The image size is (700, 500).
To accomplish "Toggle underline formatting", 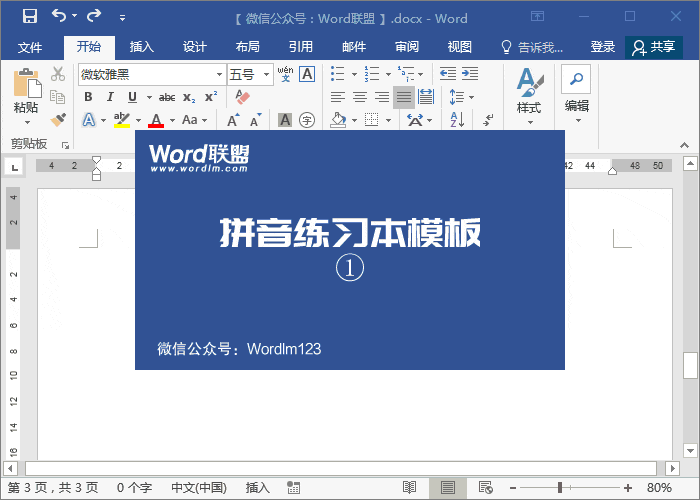I will click(x=132, y=97).
